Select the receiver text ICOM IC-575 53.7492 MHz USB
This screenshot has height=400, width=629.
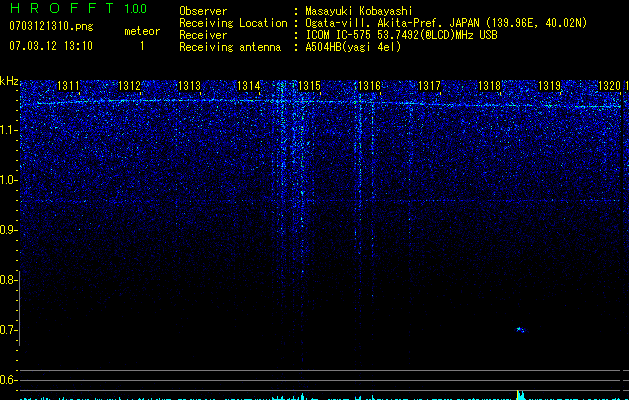tap(401, 35)
